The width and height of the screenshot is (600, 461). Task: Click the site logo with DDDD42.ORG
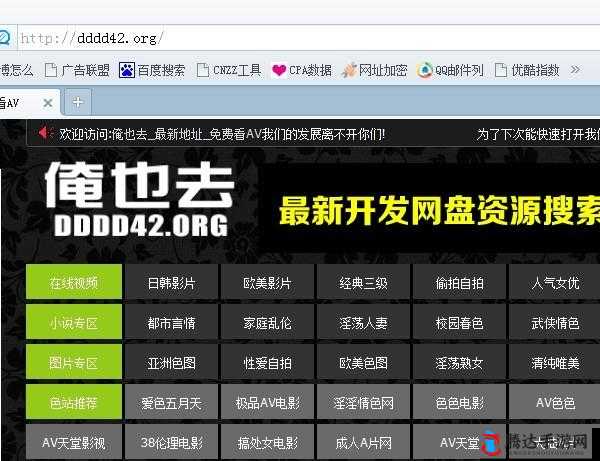tap(141, 199)
